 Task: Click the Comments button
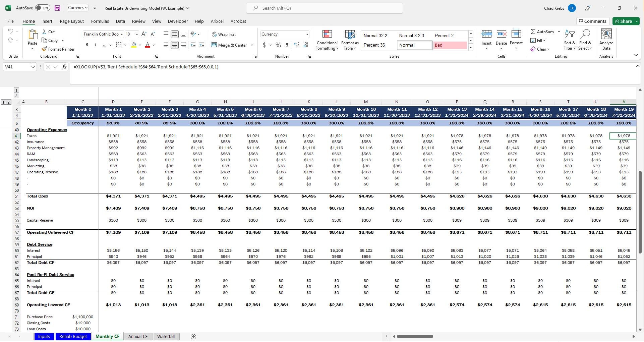click(x=592, y=21)
